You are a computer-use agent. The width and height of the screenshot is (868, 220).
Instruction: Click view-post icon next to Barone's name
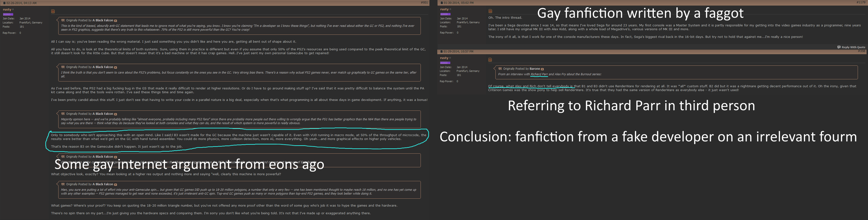(542, 69)
